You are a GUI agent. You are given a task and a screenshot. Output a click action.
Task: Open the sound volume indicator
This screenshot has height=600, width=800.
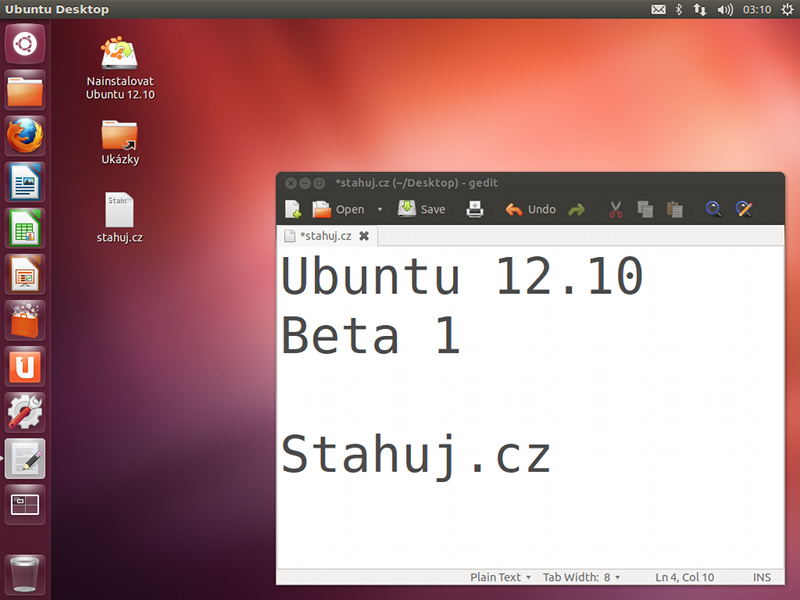tap(724, 9)
